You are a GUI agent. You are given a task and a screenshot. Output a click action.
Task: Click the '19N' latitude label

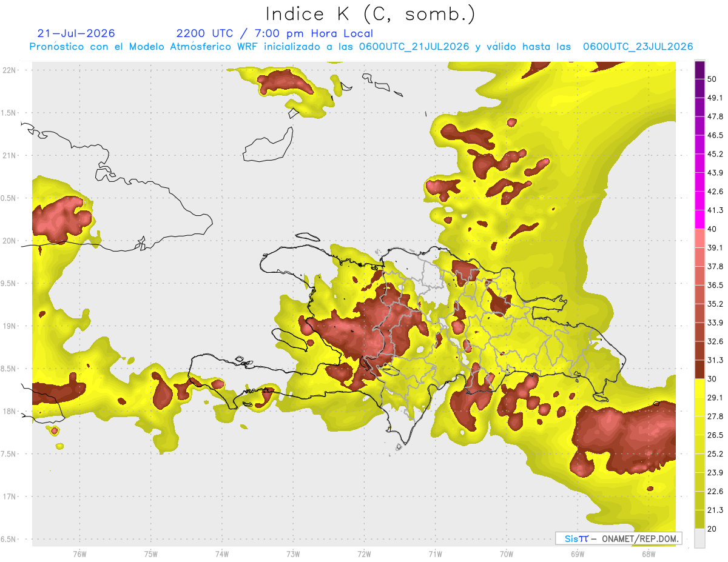10,326
